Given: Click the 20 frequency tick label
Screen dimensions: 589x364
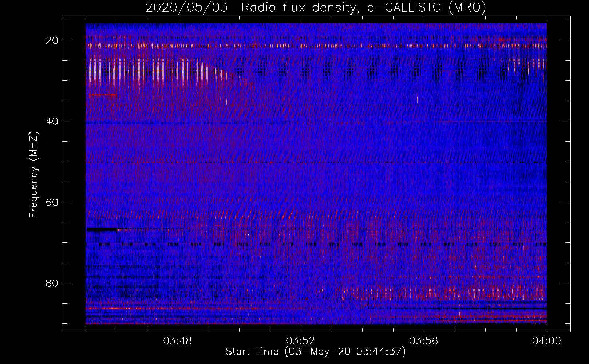Looking at the screenshot, I should pos(52,40).
